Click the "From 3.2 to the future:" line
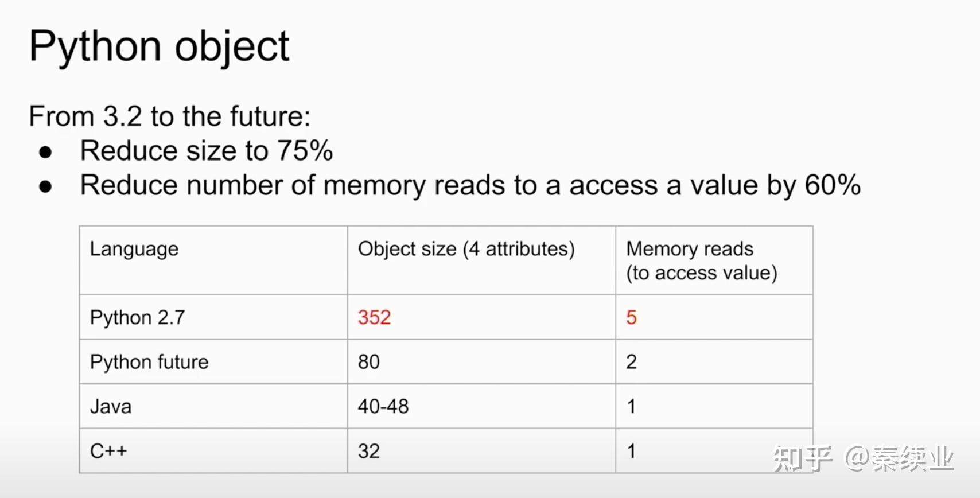The width and height of the screenshot is (980, 498). click(x=170, y=116)
